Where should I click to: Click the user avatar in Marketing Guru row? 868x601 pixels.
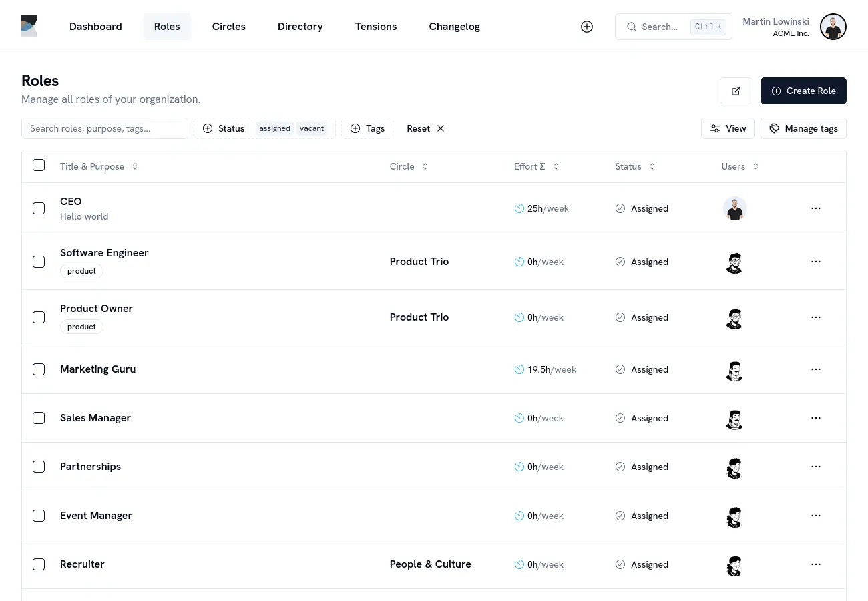[734, 370]
